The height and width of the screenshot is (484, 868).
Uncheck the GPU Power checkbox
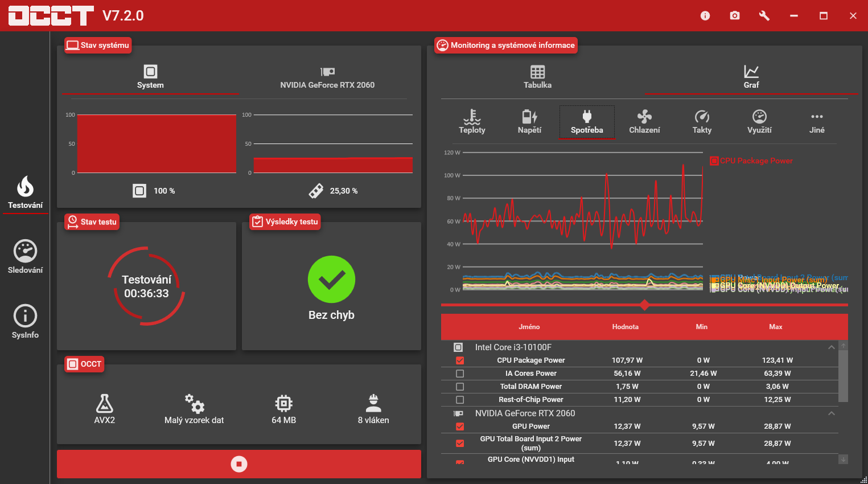coord(460,426)
